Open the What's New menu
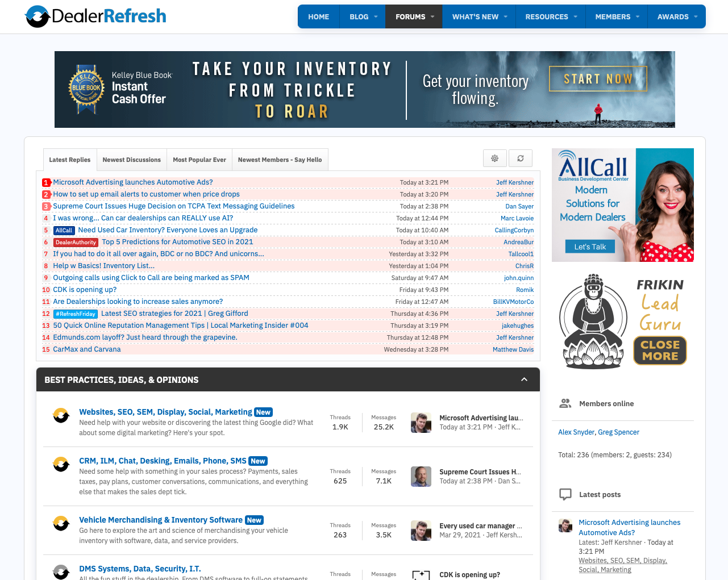This screenshot has height=580, width=728. click(479, 16)
